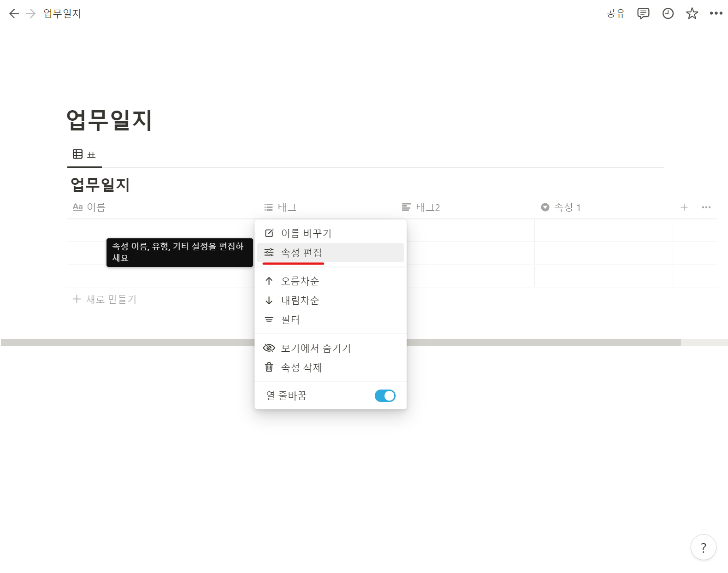Choose 이름 바꾸기 from the menu
The width and height of the screenshot is (728, 573).
click(x=331, y=233)
